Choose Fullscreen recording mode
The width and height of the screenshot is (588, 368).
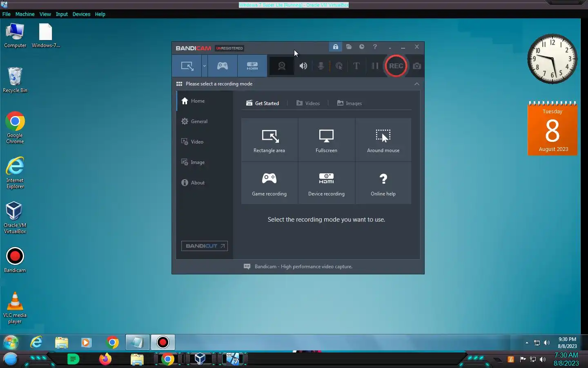[326, 140]
